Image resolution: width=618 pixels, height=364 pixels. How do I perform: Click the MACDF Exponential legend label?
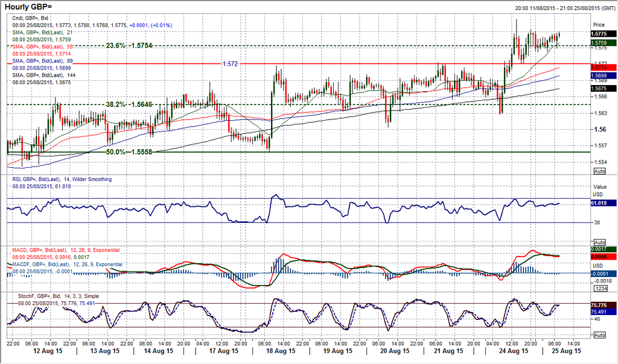pyautogui.click(x=68, y=264)
